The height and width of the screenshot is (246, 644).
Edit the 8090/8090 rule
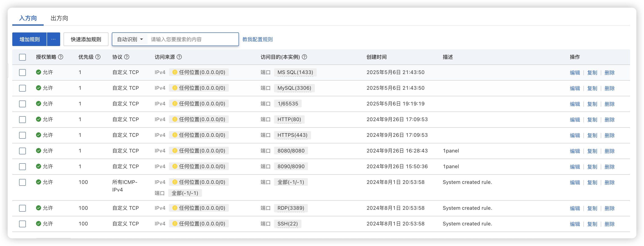tap(575, 167)
